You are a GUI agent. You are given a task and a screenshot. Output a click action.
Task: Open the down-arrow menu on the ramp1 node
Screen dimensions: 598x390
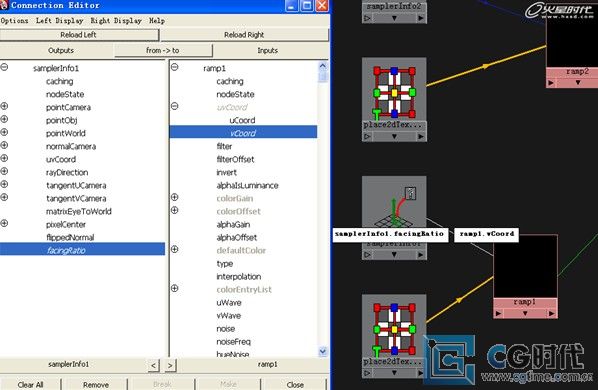[525, 313]
